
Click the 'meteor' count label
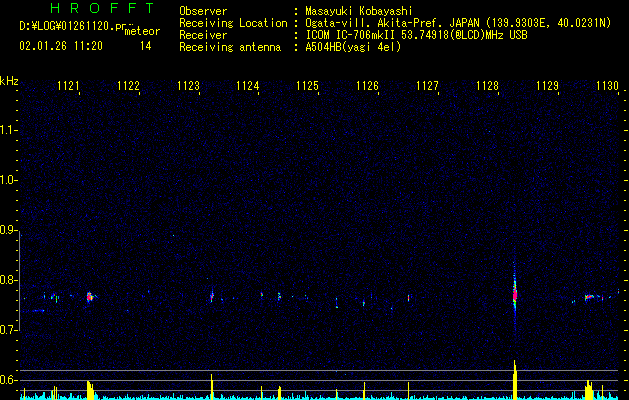(x=142, y=31)
